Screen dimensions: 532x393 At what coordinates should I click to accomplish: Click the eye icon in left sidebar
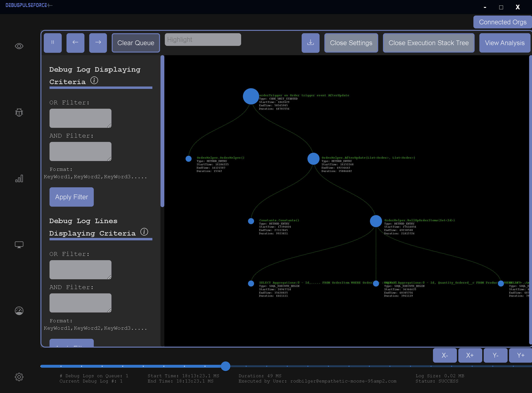click(x=19, y=46)
